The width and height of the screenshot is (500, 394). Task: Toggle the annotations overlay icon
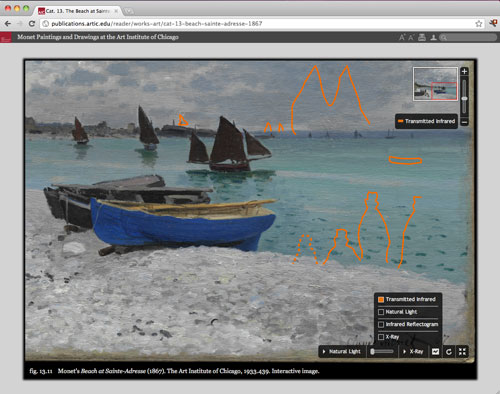pos(435,352)
